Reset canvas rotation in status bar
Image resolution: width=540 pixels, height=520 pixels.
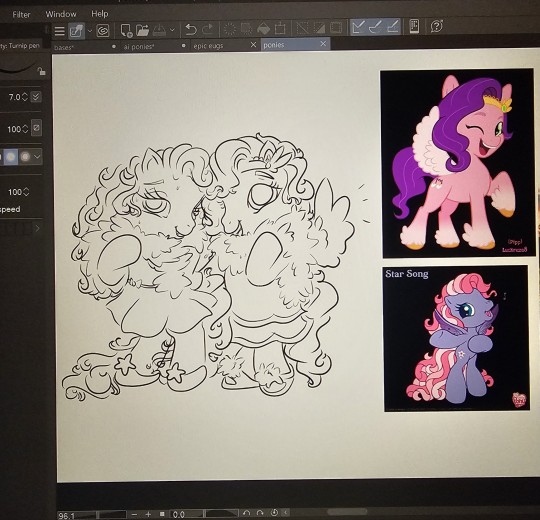coord(274,512)
